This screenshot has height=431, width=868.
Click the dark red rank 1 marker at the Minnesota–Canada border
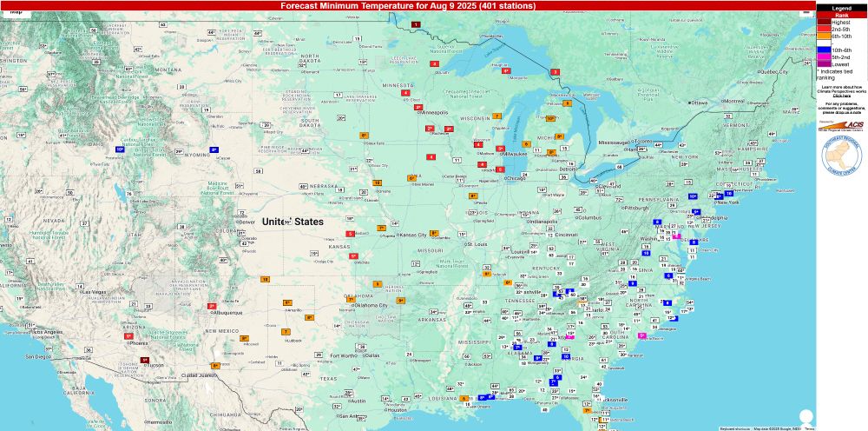(417, 24)
